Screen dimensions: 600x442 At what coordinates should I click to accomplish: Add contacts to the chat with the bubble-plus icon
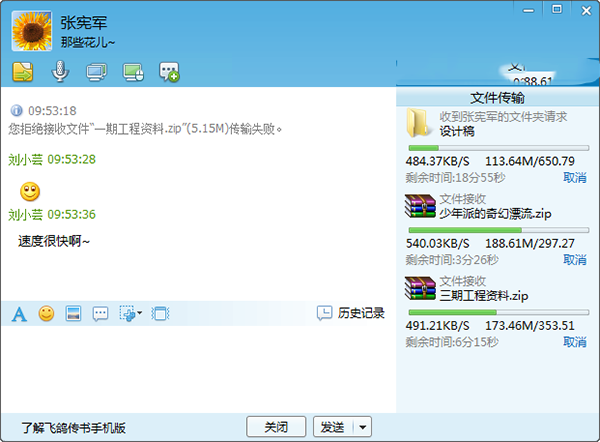point(169,72)
